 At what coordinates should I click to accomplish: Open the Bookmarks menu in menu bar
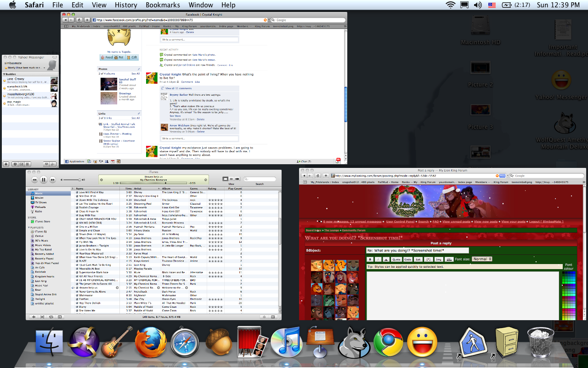pyautogui.click(x=163, y=5)
